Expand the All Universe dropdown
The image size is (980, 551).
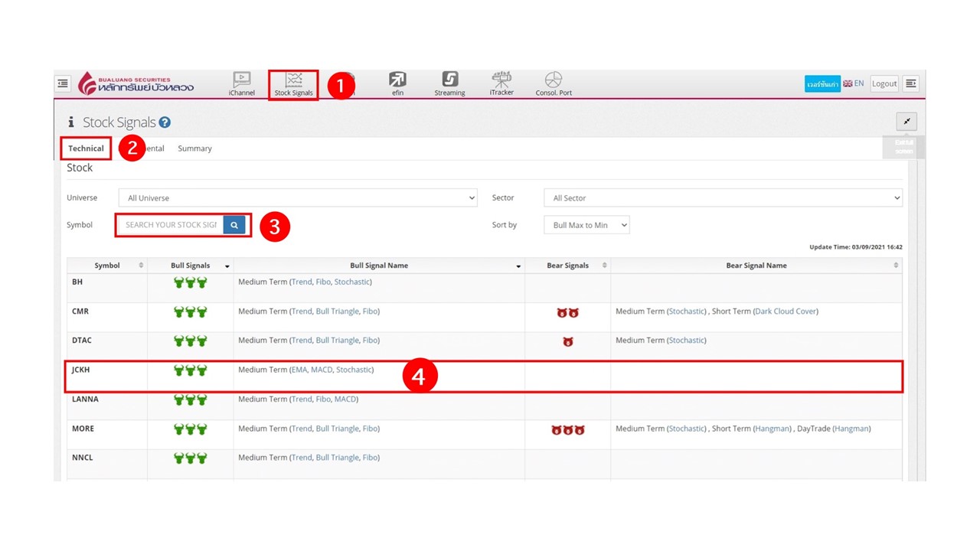pyautogui.click(x=298, y=198)
